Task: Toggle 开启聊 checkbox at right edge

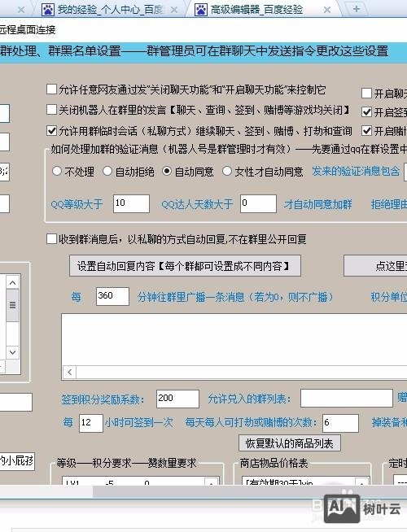Action: pyautogui.click(x=366, y=93)
